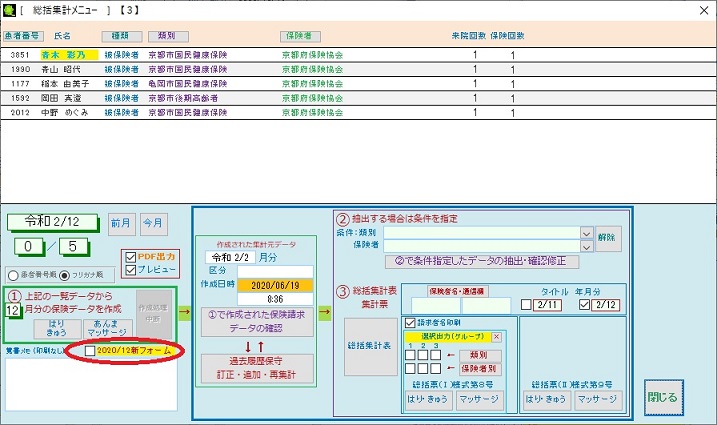Check group 3 box in 類別 row
Screen dimensions: 717x425
pos(436,355)
